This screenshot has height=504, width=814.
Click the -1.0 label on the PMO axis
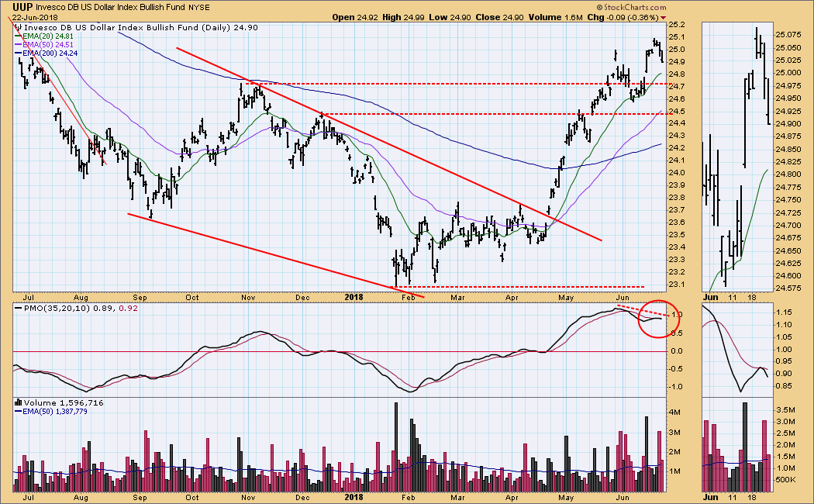[675, 387]
